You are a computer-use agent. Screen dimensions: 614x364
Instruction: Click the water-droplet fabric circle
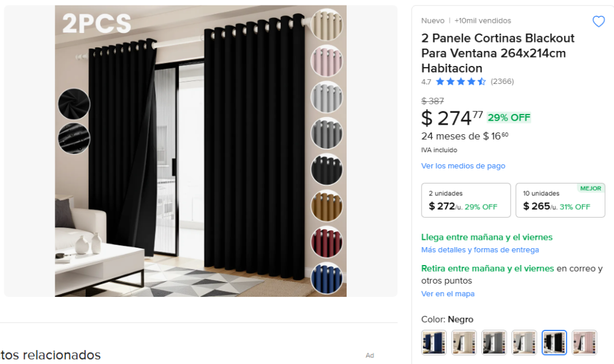(74, 139)
